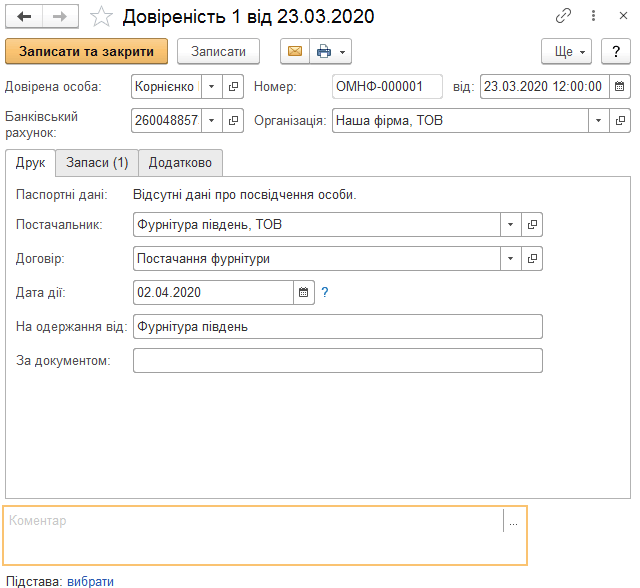Screen dimensions: 640x588
Task: Save the document with 'Записати' button
Action: click(x=218, y=51)
